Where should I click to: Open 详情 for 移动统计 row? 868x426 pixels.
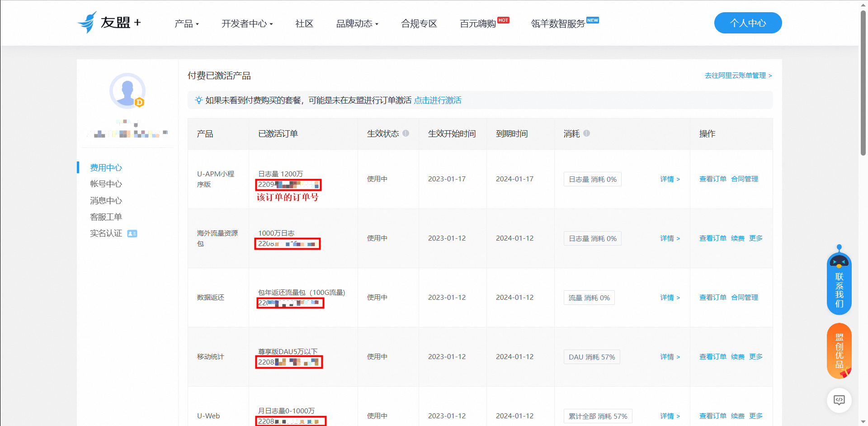(670, 357)
